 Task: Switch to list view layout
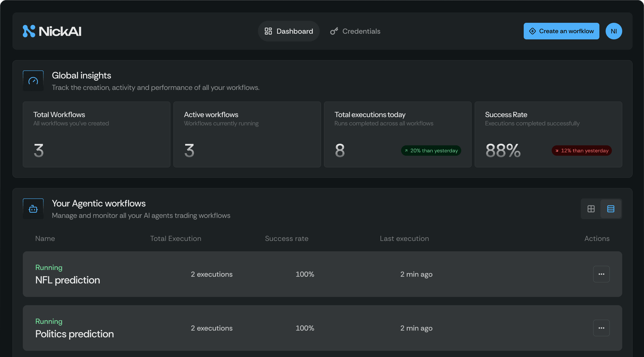(611, 209)
